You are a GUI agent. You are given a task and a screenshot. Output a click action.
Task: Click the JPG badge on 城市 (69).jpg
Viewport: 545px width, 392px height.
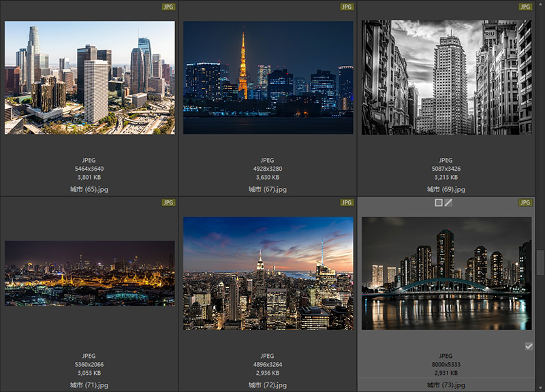point(526,7)
